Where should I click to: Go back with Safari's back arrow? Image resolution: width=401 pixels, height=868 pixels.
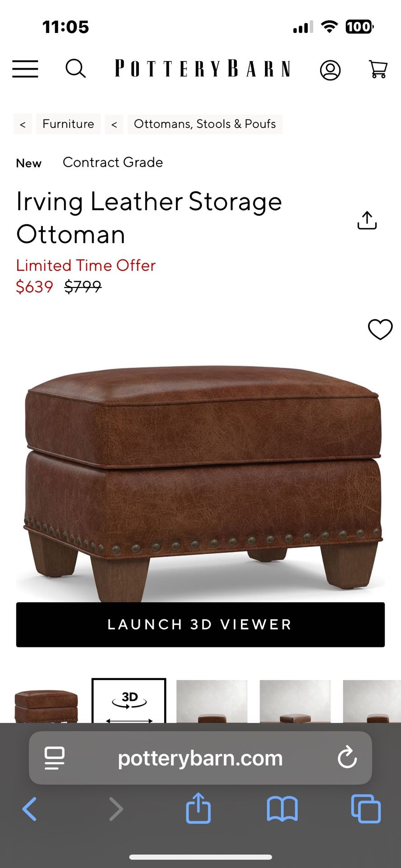[29, 809]
